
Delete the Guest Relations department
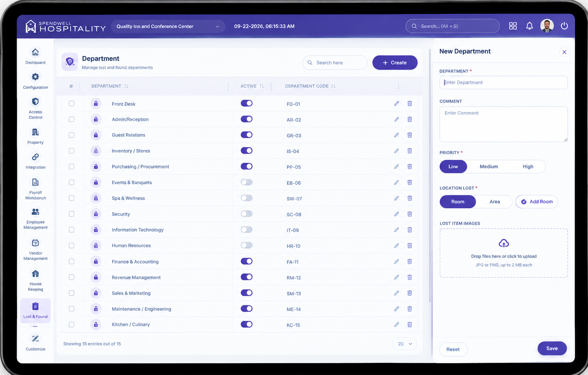coord(410,135)
